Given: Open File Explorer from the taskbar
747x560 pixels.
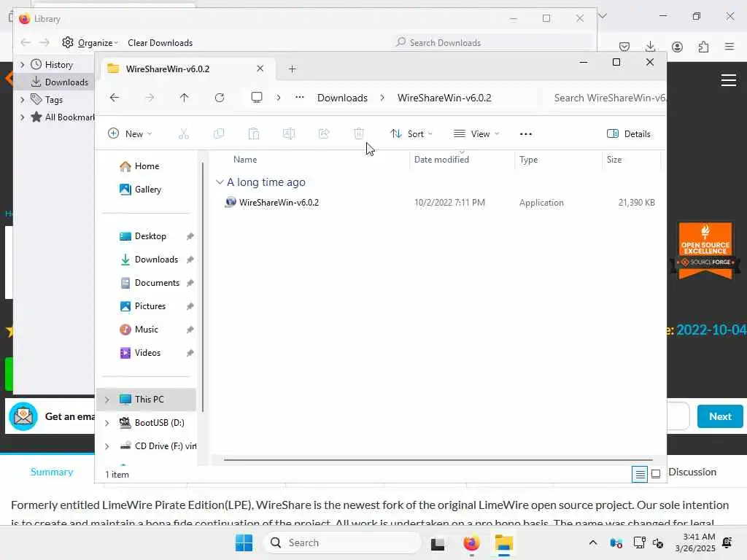Looking at the screenshot, I should click(503, 542).
